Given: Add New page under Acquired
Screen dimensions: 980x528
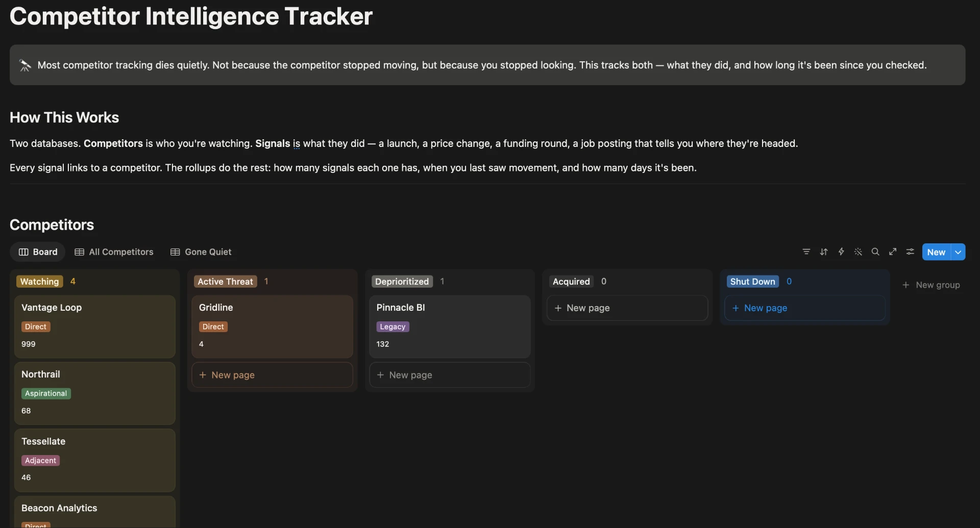Looking at the screenshot, I should coord(627,308).
